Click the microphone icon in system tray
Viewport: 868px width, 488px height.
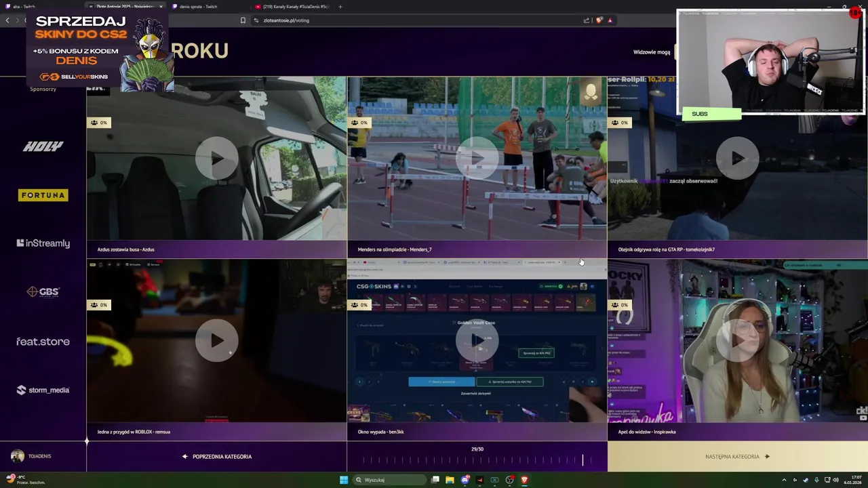coord(816,480)
